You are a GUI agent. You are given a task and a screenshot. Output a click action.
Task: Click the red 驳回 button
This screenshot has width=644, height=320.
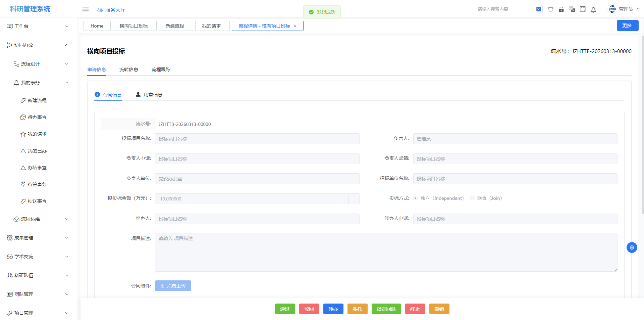point(309,309)
